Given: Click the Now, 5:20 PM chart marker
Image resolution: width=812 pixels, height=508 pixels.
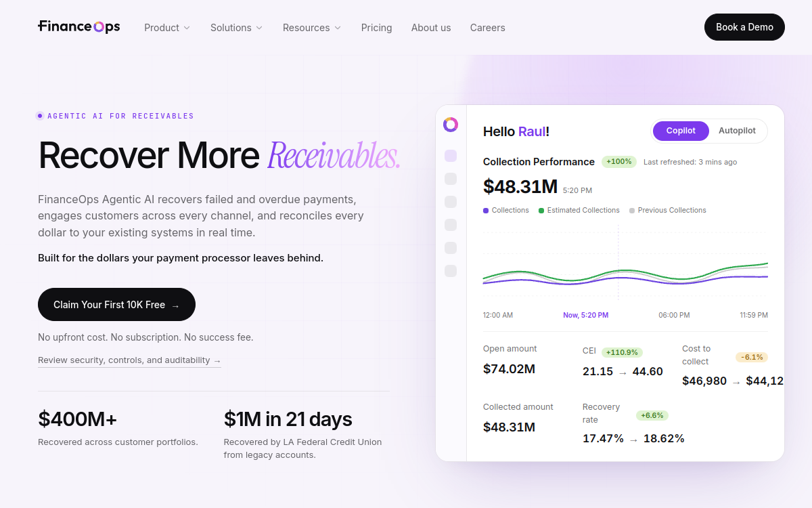Looking at the screenshot, I should (586, 315).
